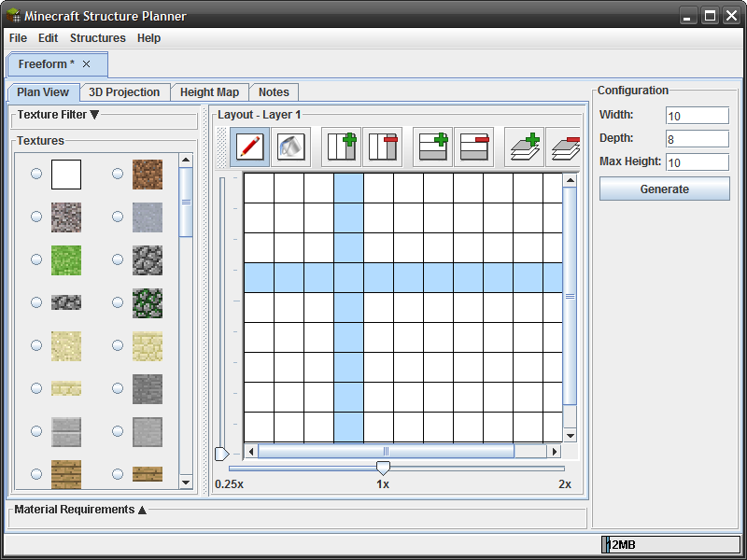Viewport: 747px width, 560px height.
Task: Click the grid vertical scroll up arrow
Action: coord(570,180)
